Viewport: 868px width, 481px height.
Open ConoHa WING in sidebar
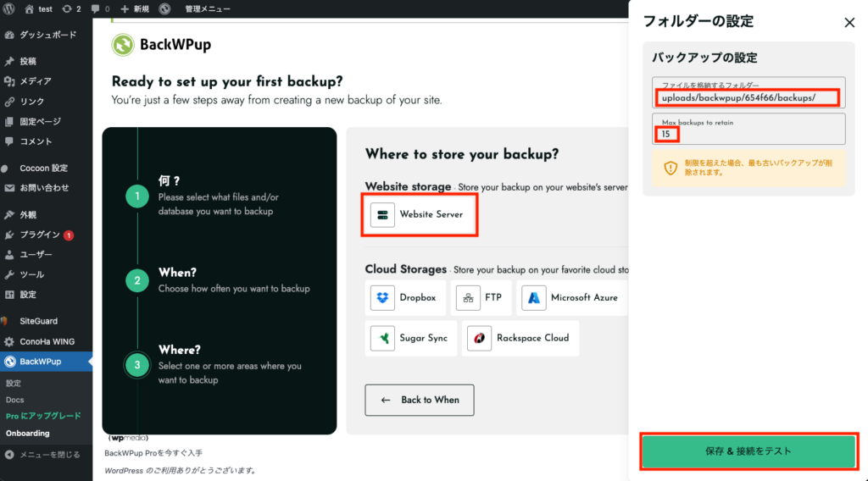pos(46,341)
